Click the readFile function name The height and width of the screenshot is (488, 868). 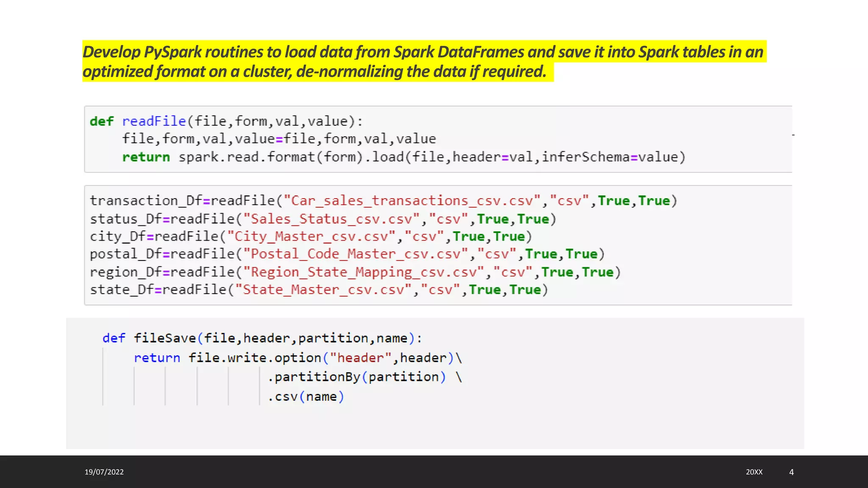click(154, 122)
